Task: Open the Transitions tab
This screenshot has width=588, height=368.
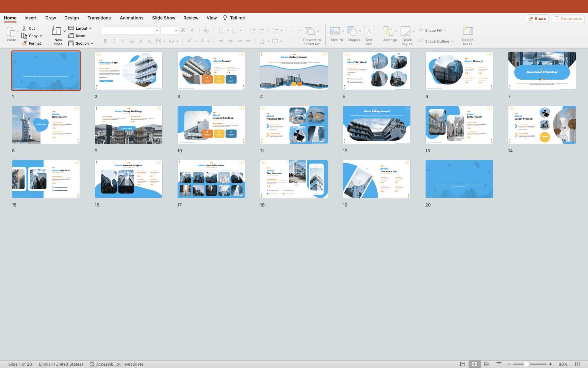Action: pos(99,18)
